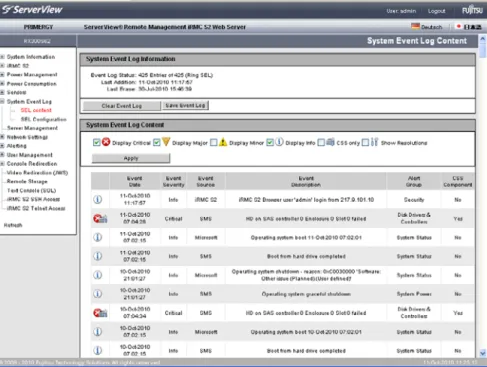Click the Logout link
Screen dimensions: 487x367
click(x=436, y=11)
